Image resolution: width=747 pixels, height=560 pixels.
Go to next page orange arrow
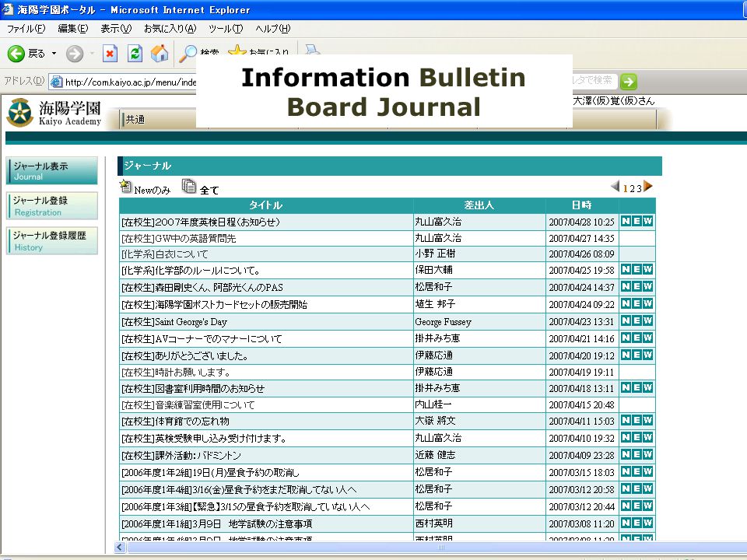648,186
